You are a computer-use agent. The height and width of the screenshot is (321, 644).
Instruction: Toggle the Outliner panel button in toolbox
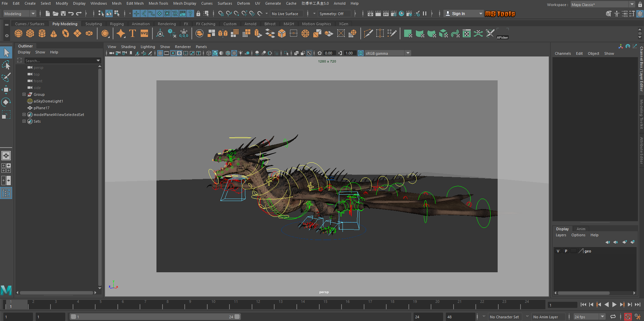click(6, 193)
